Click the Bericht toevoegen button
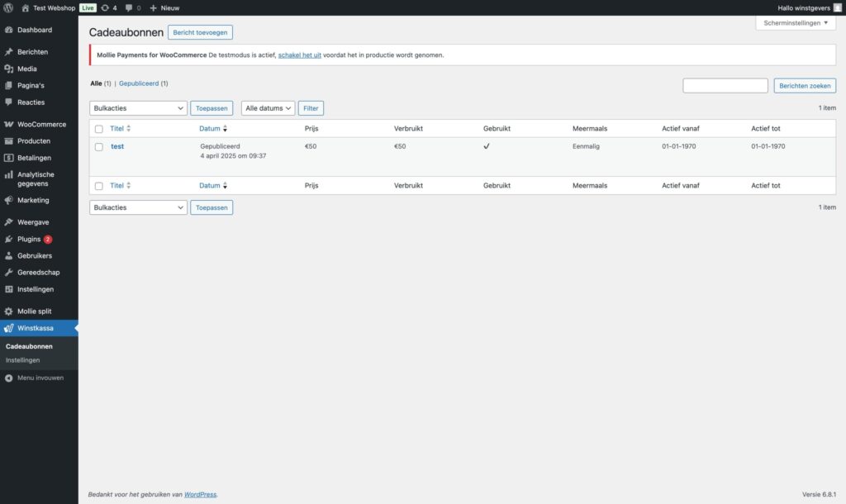 [200, 32]
